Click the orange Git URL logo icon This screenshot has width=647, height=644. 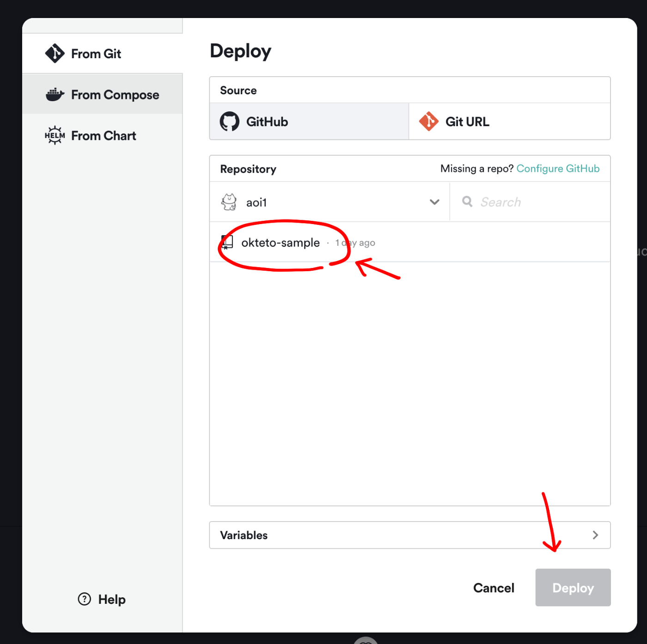429,122
